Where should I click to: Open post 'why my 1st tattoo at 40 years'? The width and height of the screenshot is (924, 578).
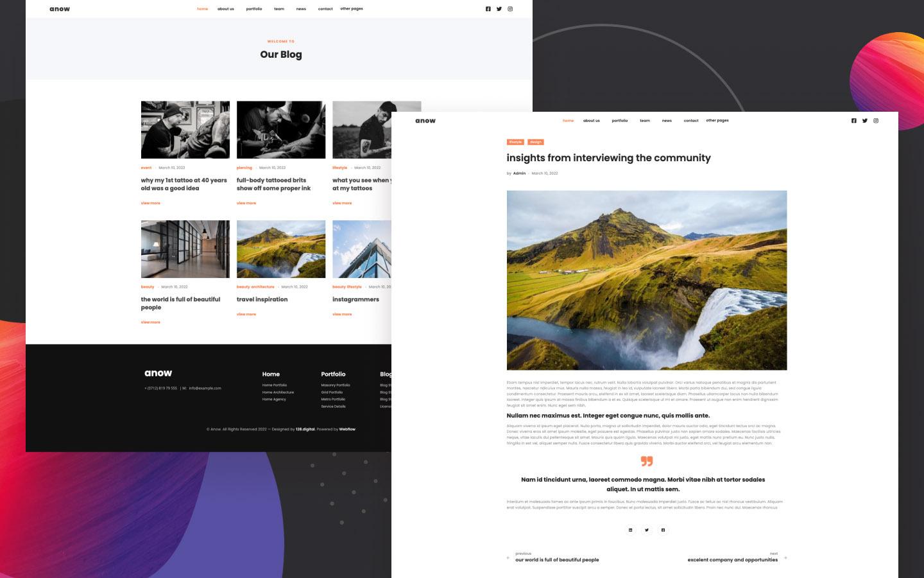point(184,184)
